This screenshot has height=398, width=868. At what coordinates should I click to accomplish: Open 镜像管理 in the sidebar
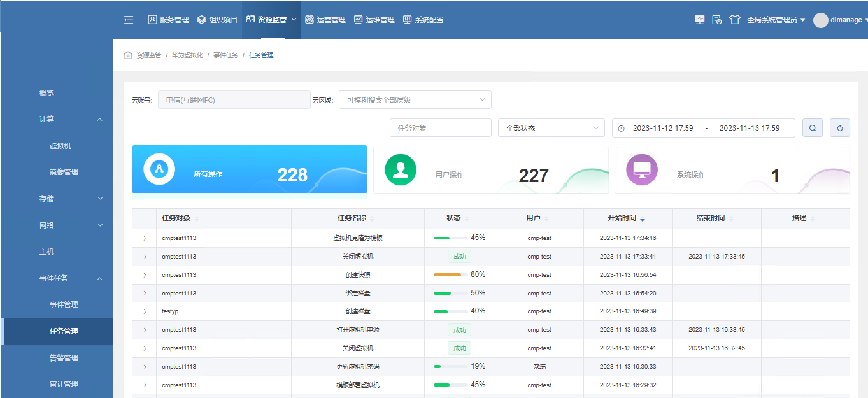tap(64, 172)
